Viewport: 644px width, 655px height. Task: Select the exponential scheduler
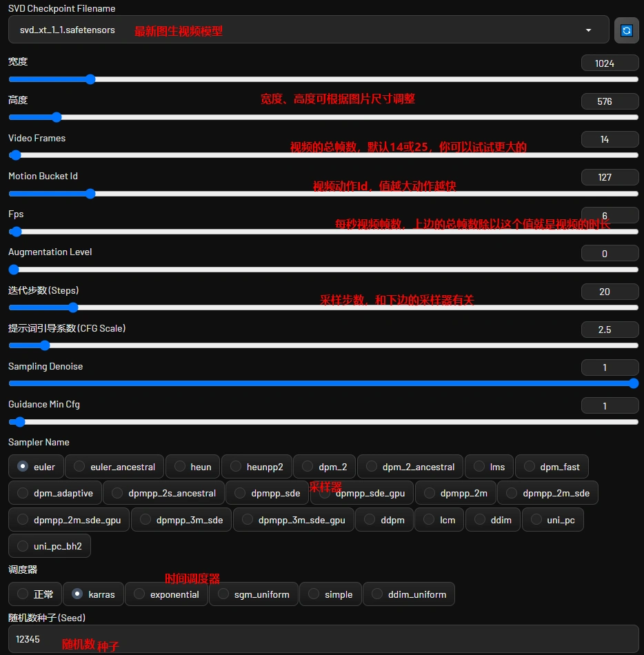click(x=166, y=594)
